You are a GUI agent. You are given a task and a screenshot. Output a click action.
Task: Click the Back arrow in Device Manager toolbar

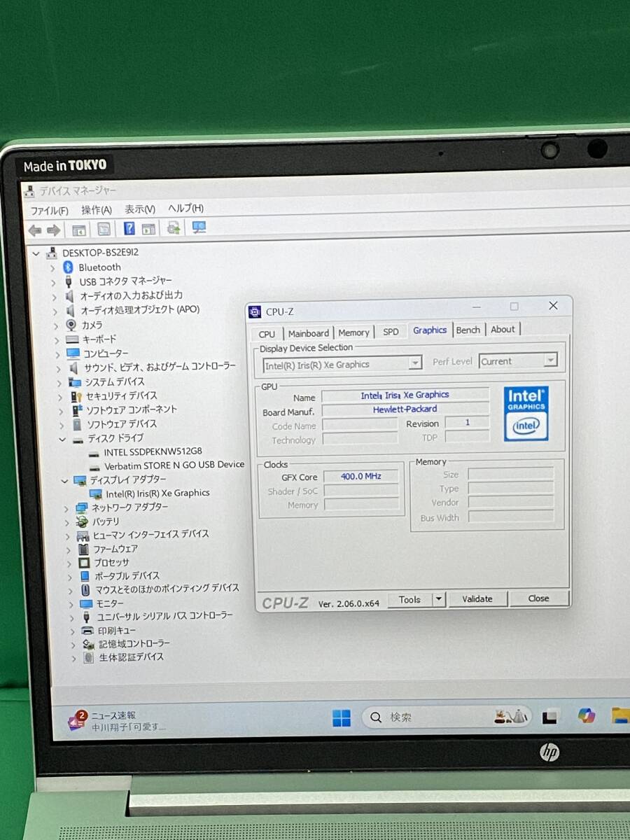(x=35, y=230)
